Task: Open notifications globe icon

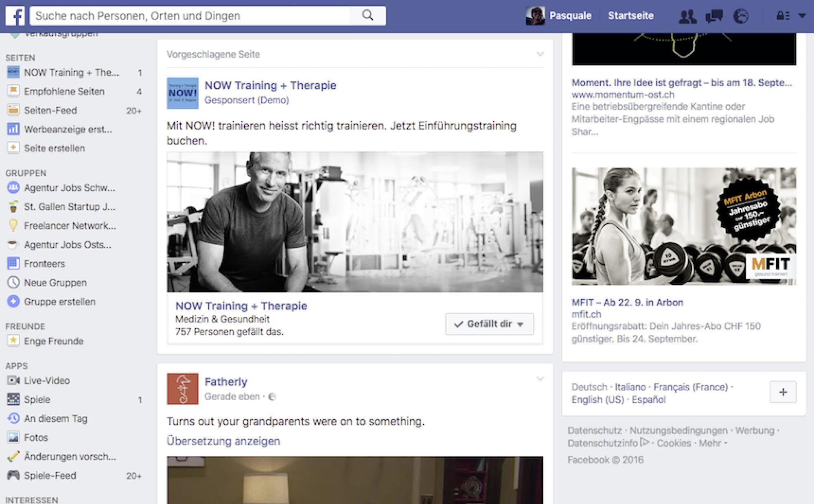Action: click(x=741, y=16)
